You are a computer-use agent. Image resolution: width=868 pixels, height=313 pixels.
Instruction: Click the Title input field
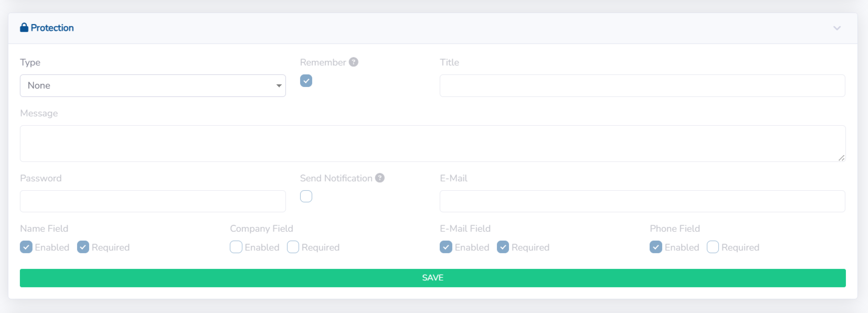point(642,85)
